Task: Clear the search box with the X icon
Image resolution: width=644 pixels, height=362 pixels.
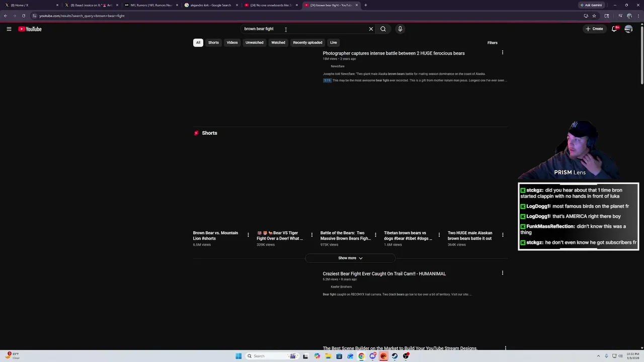Action: pos(371,29)
